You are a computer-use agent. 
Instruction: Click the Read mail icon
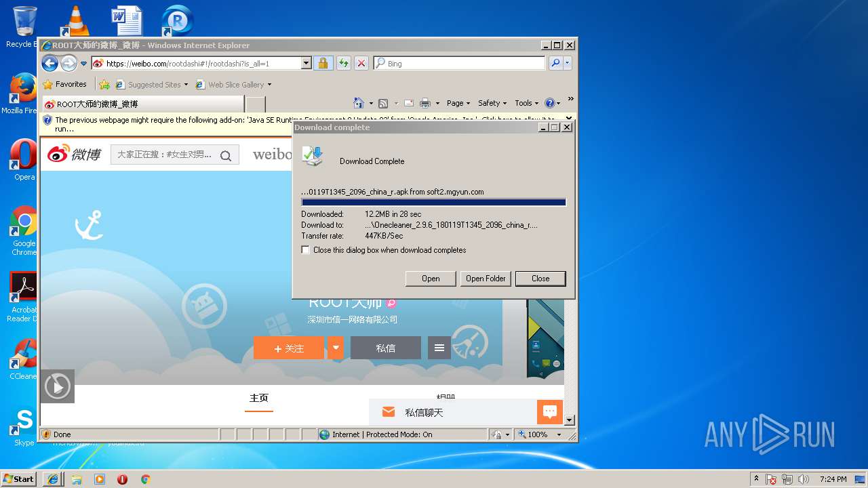(x=409, y=103)
